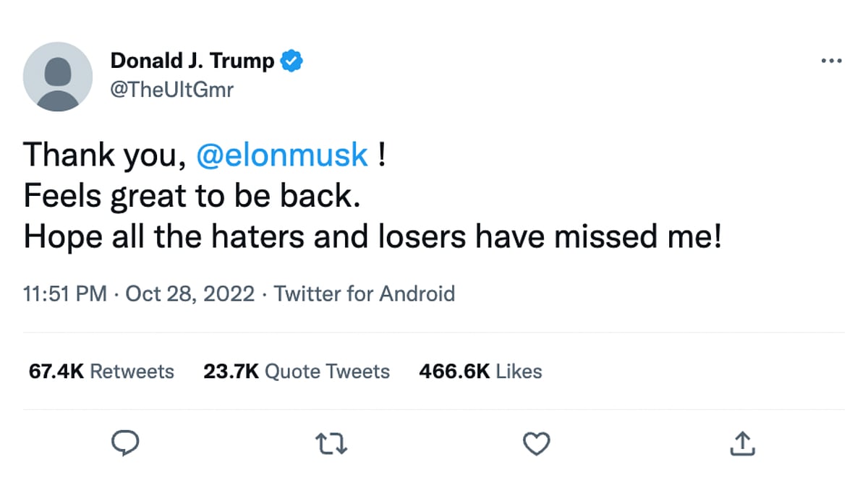
Task: Open the three-dot more options menu
Action: click(831, 61)
